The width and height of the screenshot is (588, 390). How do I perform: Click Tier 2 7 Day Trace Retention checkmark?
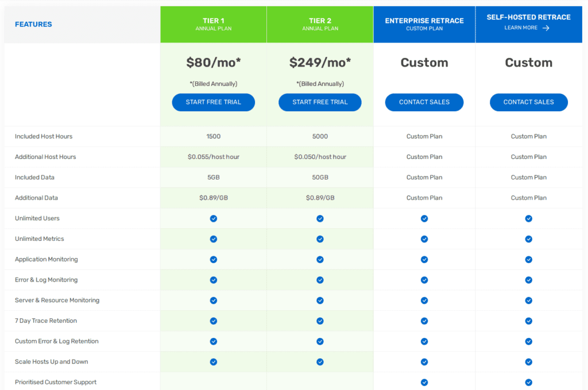click(x=320, y=321)
